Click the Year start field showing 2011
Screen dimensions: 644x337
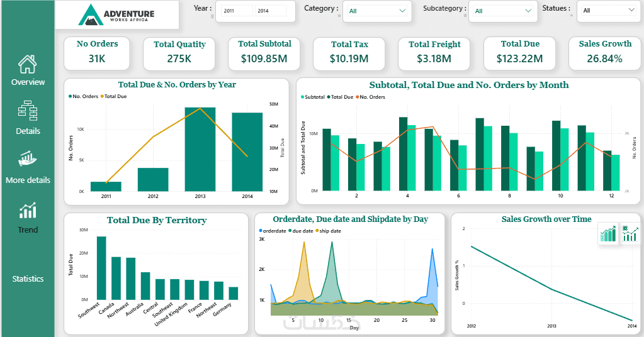[x=237, y=11]
